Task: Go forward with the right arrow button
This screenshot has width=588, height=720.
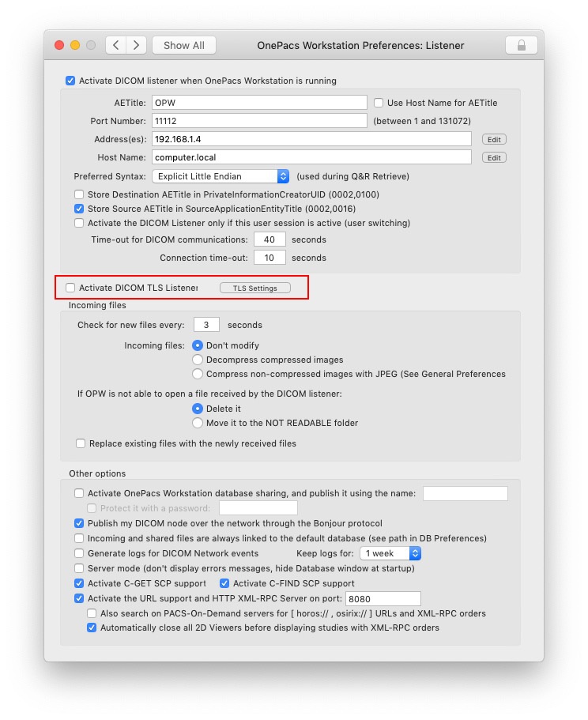Action: pos(136,45)
